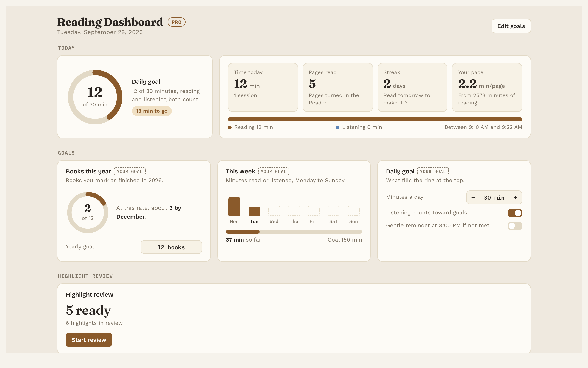
Task: Click the empty Sun day slot
Action: point(353,210)
